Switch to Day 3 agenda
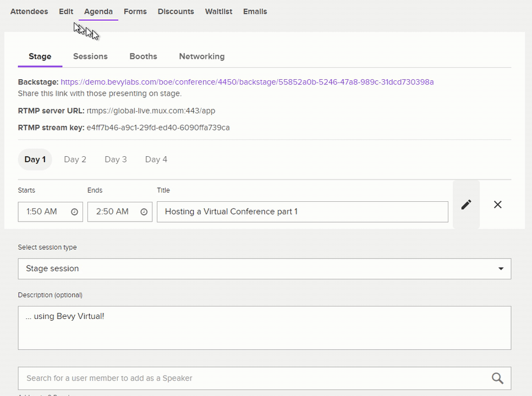The image size is (532, 396). (116, 159)
